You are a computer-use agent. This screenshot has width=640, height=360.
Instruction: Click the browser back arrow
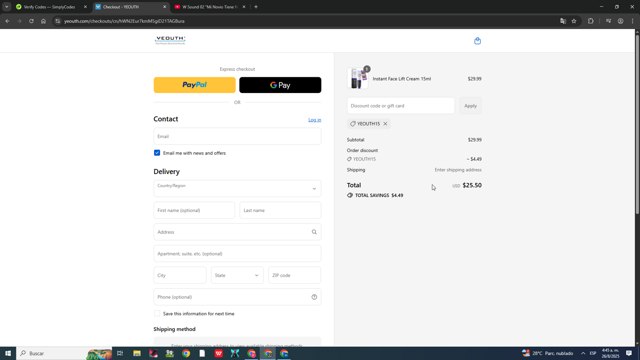click(x=7, y=21)
